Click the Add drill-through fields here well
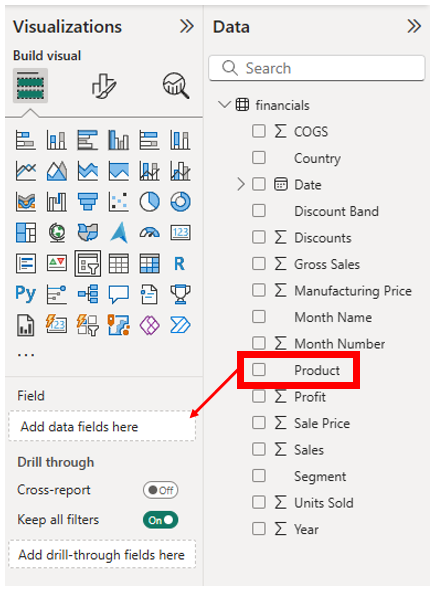The width and height of the screenshot is (438, 594). point(102,555)
